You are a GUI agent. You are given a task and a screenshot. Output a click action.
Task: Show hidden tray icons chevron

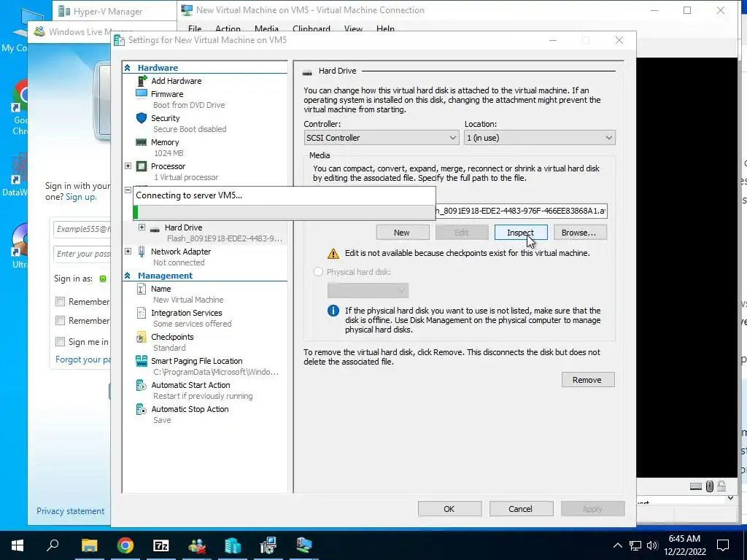[617, 545]
